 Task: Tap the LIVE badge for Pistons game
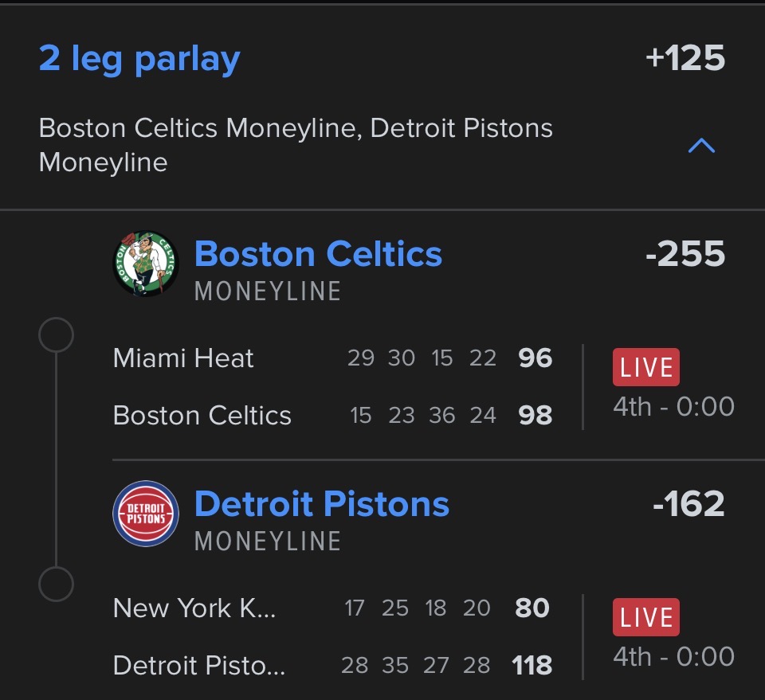[645, 618]
